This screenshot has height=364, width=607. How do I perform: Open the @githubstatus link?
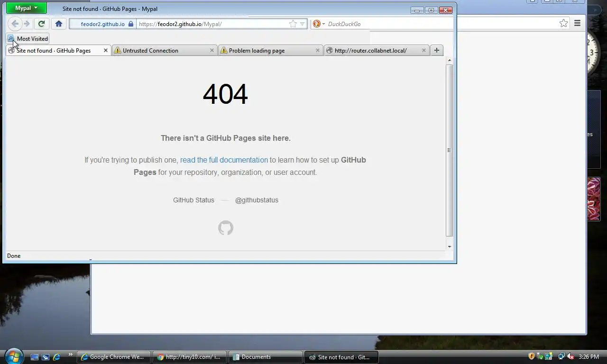point(257,200)
